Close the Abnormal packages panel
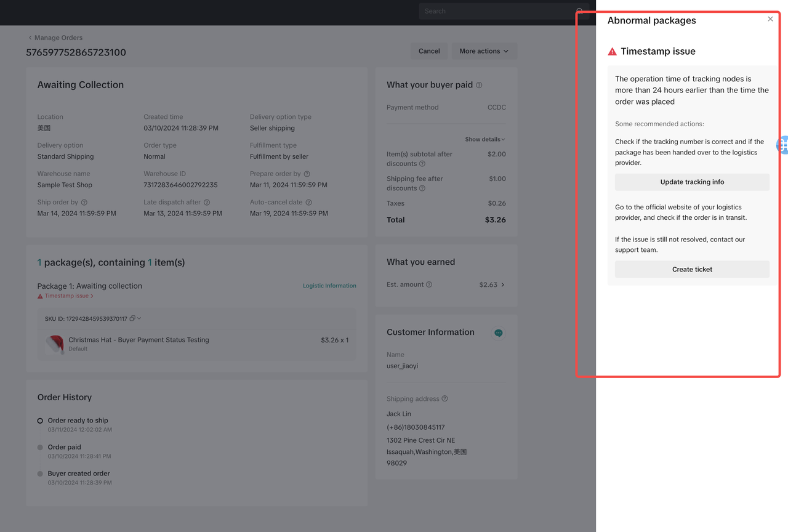This screenshot has width=788, height=532. click(x=770, y=19)
